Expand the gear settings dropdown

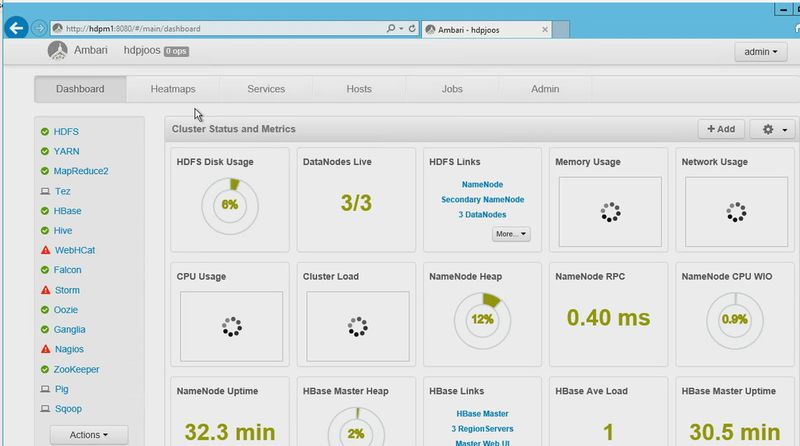(x=775, y=129)
